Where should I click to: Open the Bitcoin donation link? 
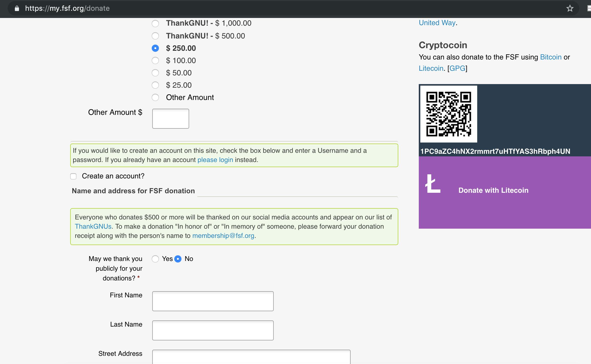[551, 57]
